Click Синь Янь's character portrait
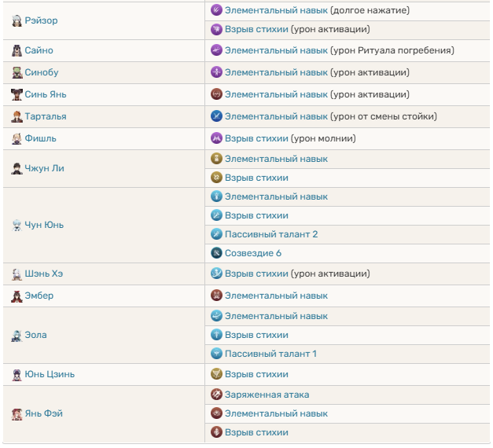493x448 pixels. tap(17, 94)
